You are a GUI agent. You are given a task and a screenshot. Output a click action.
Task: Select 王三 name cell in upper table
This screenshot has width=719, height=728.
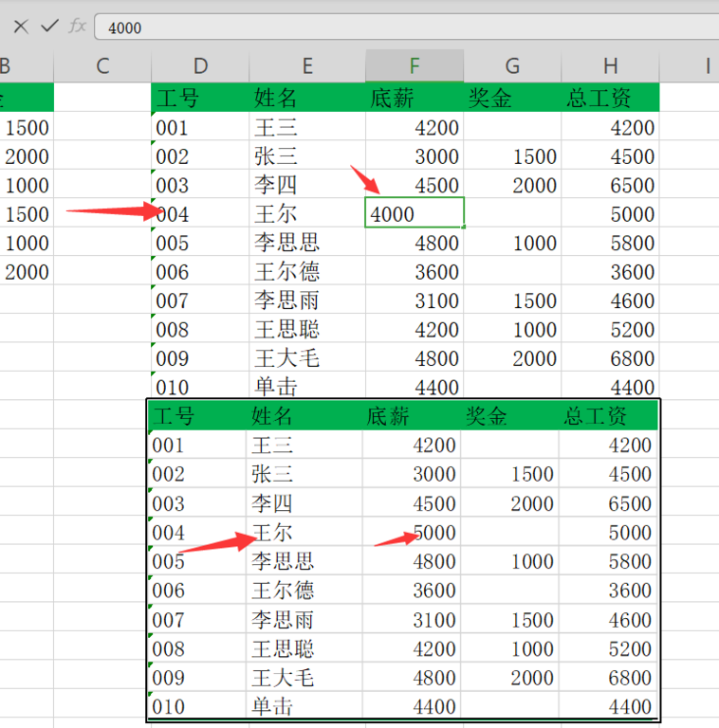pyautogui.click(x=275, y=127)
